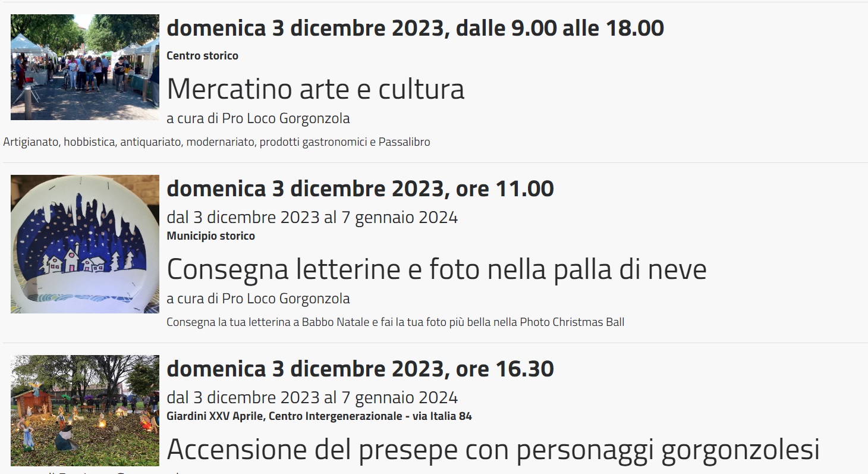Open Accensione del presepe event title

493,450
